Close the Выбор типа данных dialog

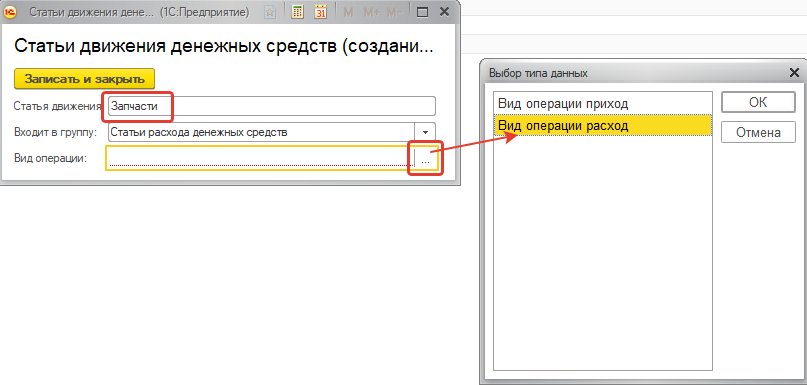pos(794,73)
